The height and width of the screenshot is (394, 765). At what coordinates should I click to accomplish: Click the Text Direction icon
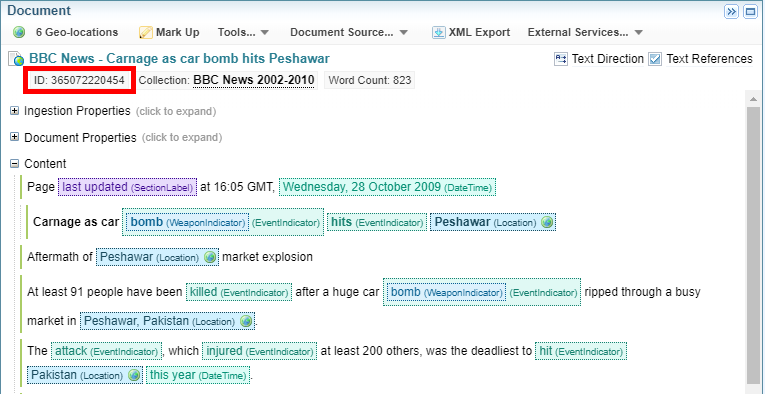[561, 59]
